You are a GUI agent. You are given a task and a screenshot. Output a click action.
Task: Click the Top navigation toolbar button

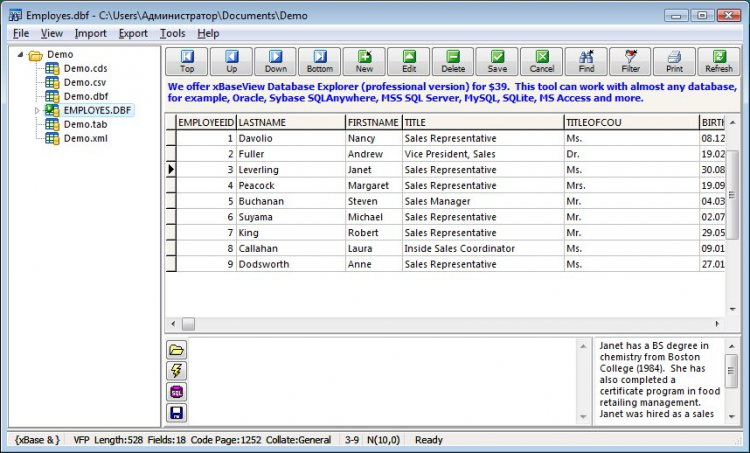coord(187,61)
